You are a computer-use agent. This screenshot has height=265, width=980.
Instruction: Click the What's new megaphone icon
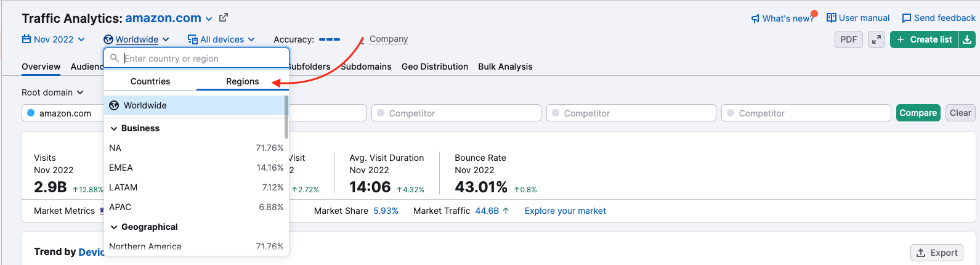coord(755,18)
